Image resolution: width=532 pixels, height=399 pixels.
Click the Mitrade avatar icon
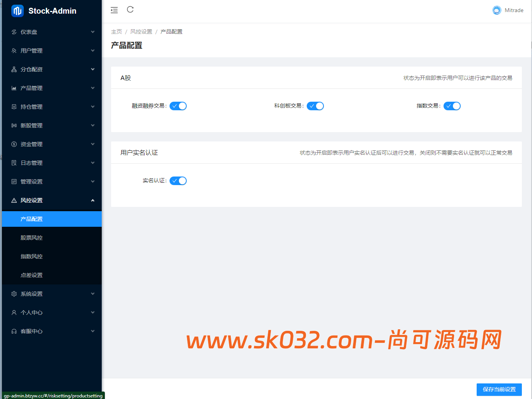click(497, 10)
